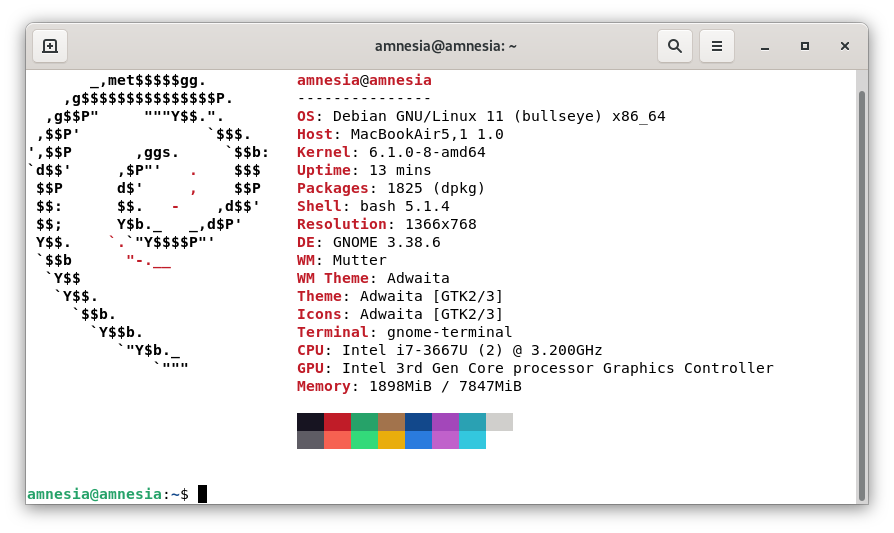Click the bright green color block
The image size is (894, 533).
click(x=364, y=440)
